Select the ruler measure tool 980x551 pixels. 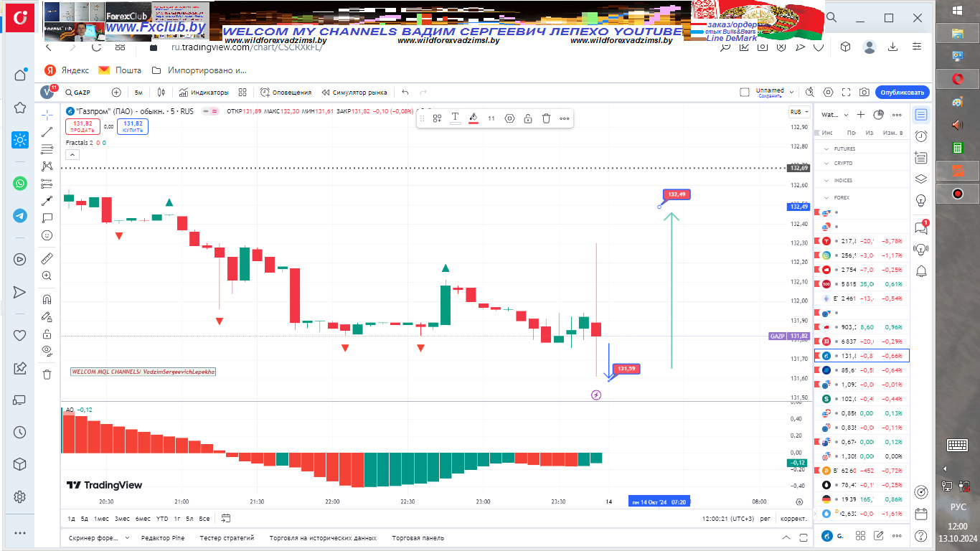[47, 258]
